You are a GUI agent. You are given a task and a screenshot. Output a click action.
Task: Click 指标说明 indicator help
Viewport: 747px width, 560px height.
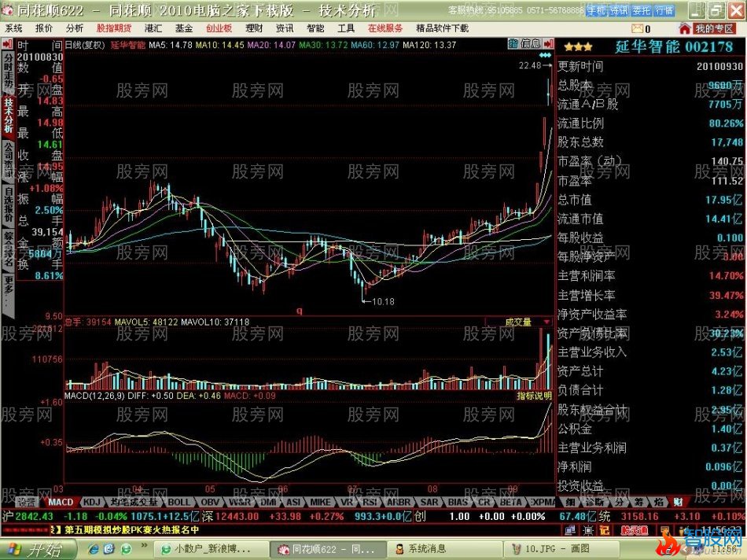click(534, 396)
